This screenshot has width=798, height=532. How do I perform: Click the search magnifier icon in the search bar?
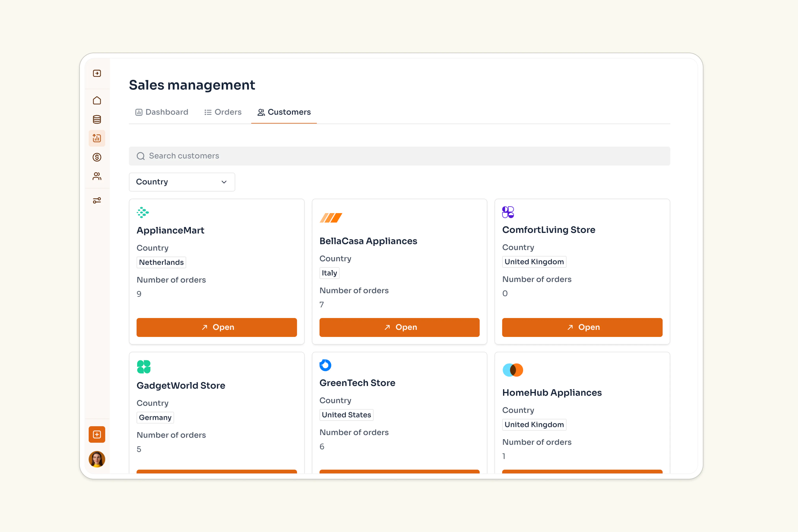point(140,156)
